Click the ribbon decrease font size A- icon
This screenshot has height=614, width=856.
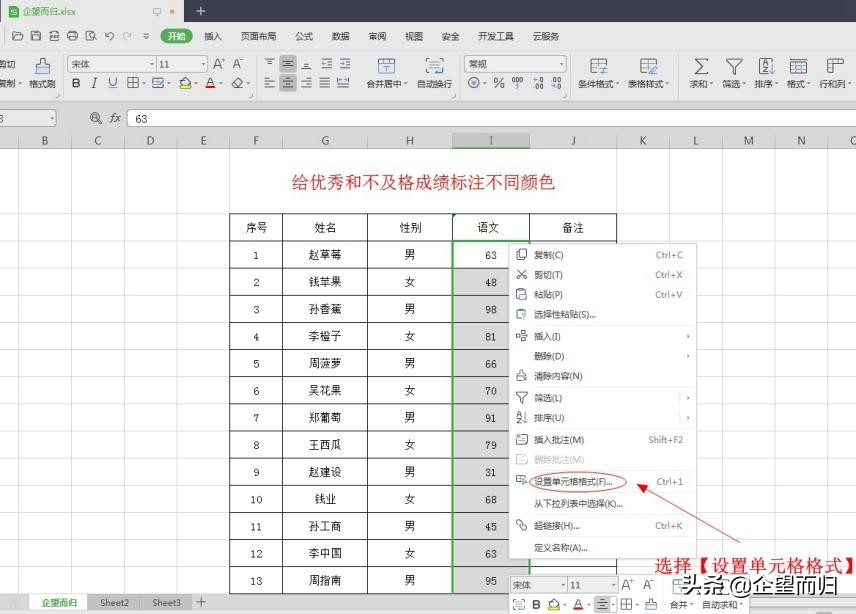(x=238, y=64)
